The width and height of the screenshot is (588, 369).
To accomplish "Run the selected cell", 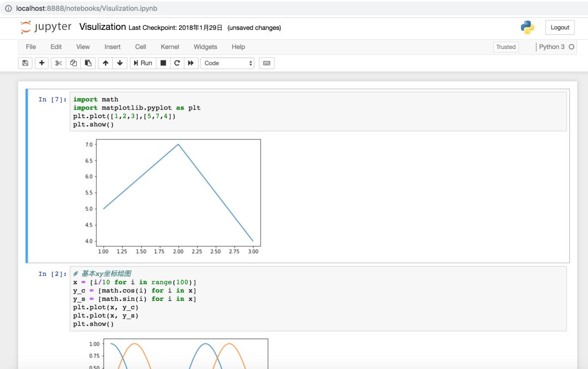I will 143,63.
